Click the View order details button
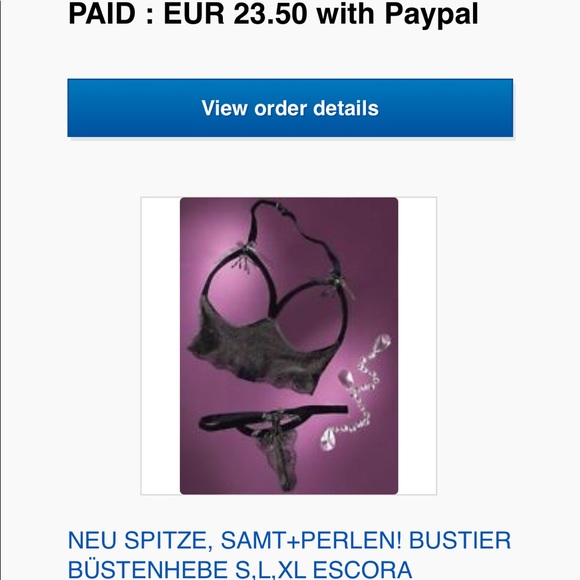This screenshot has height=580, width=580. click(x=290, y=108)
